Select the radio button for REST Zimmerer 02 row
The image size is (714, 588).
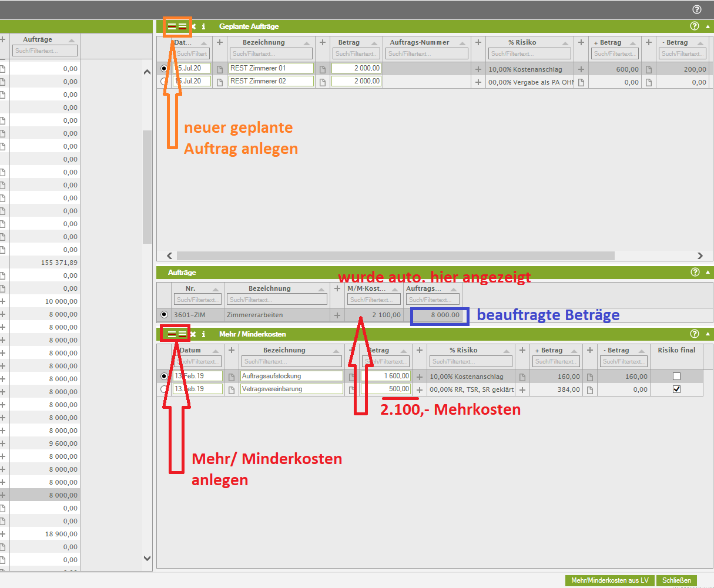(x=164, y=82)
